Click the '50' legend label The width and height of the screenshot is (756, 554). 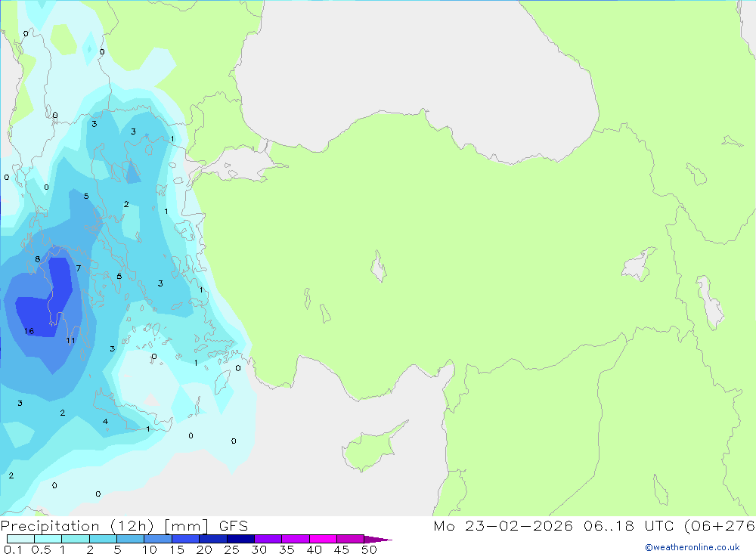pyautogui.click(x=370, y=549)
